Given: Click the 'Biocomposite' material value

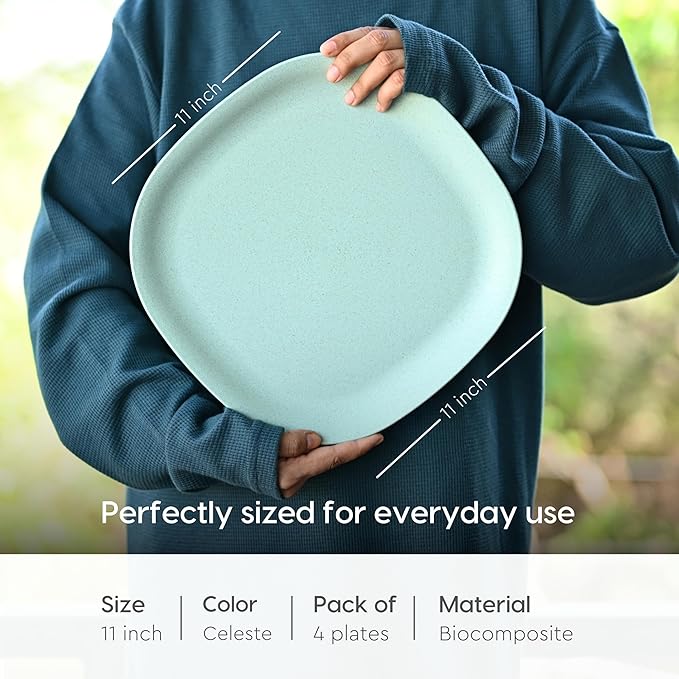Looking at the screenshot, I should pyautogui.click(x=506, y=634).
